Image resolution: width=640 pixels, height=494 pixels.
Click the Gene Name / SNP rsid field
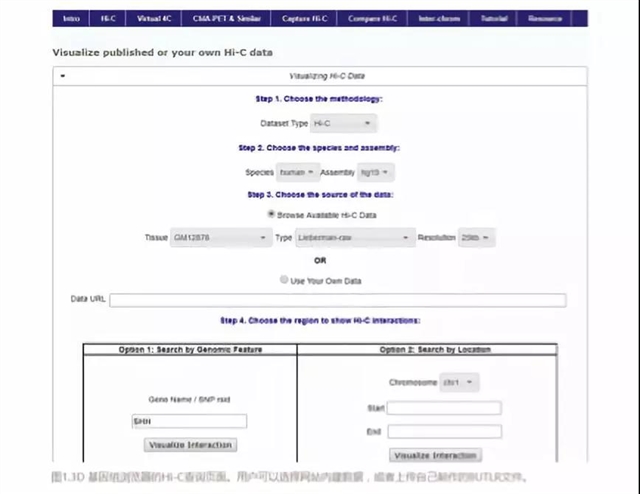click(189, 422)
